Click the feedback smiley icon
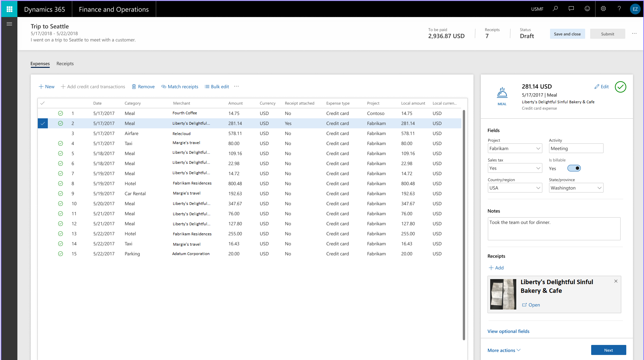The height and width of the screenshot is (360, 644). click(587, 9)
